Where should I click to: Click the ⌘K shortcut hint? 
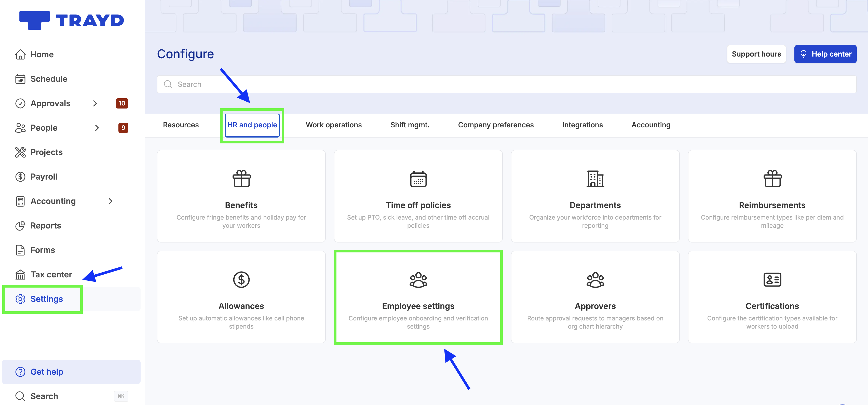(121, 396)
